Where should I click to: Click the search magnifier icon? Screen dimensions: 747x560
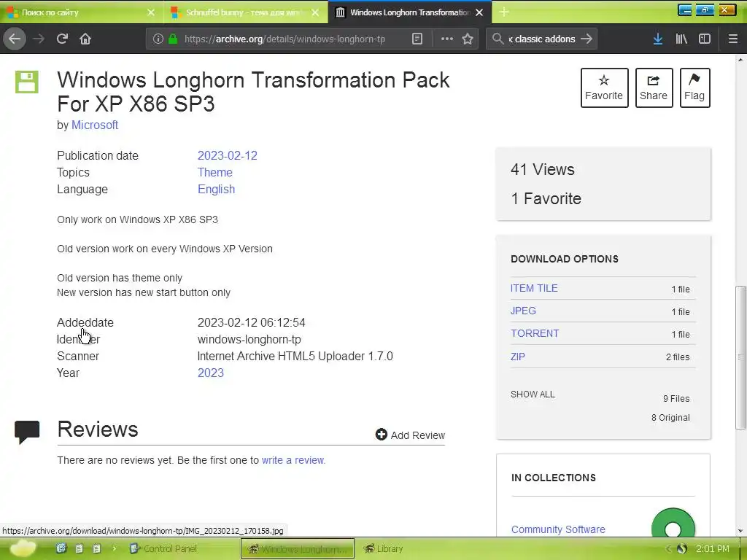(x=498, y=39)
